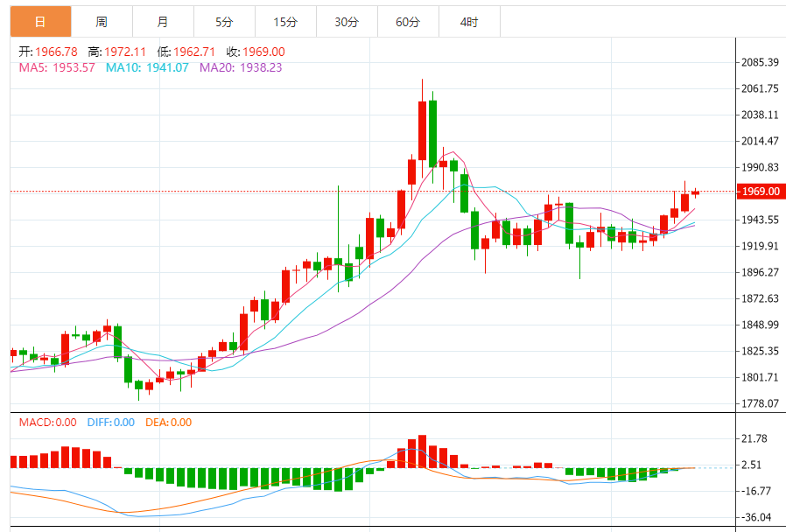Viewport: 786px width, 532px height.
Task: Select the 日 daily chart tab
Action: (x=40, y=22)
